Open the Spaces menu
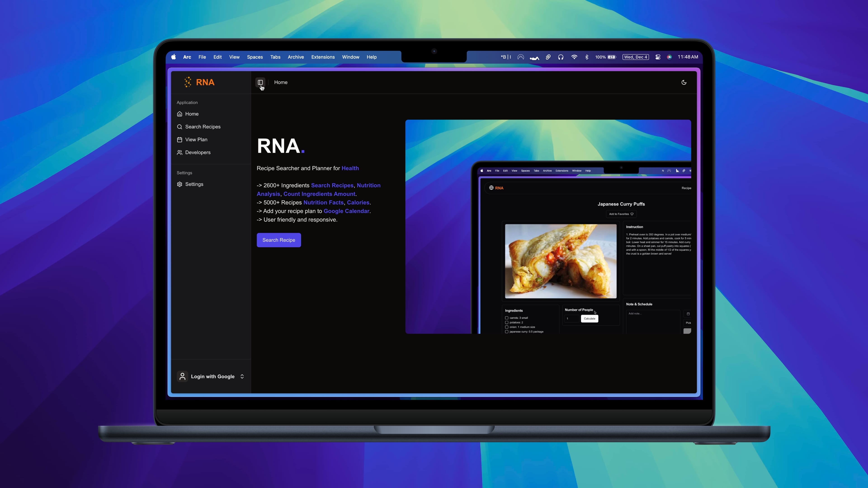868x488 pixels. [x=255, y=57]
